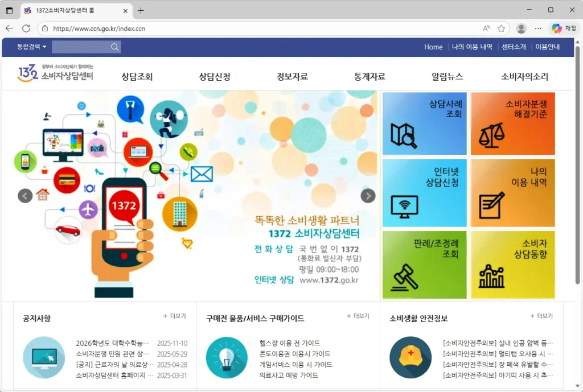Click + 더보기 next to 공지사항
The image size is (583, 392).
174,315
